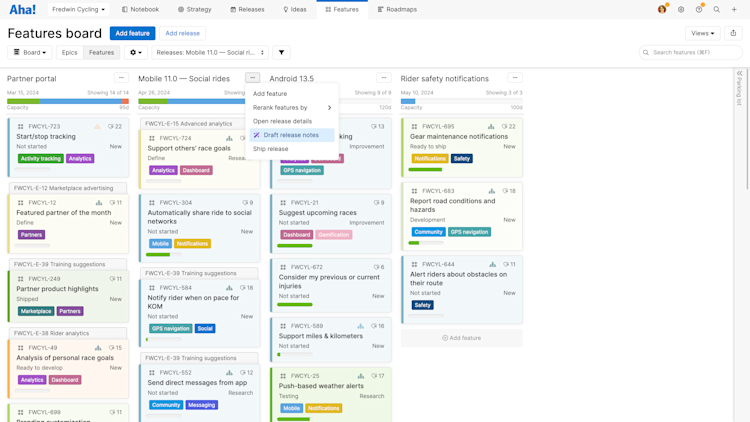Click the Add release button
Viewport: 750px width, 422px height.
tap(183, 33)
